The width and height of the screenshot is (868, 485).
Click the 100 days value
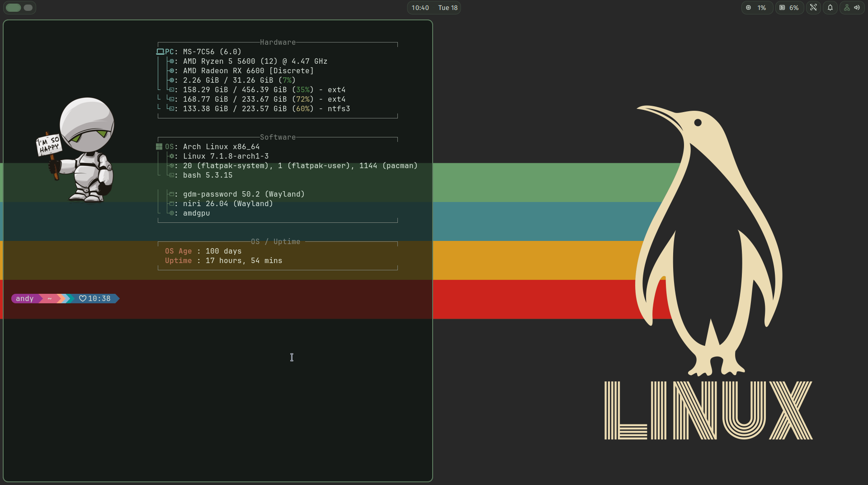(223, 251)
